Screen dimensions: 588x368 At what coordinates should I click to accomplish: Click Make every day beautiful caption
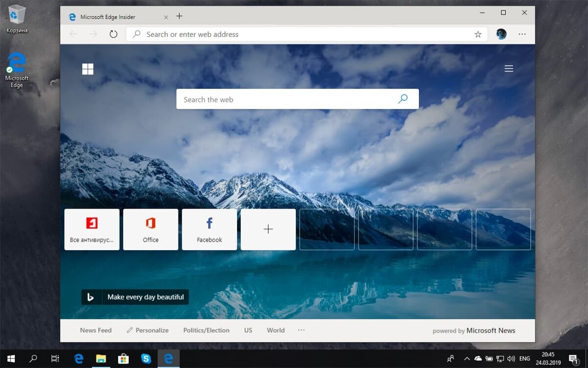[146, 297]
